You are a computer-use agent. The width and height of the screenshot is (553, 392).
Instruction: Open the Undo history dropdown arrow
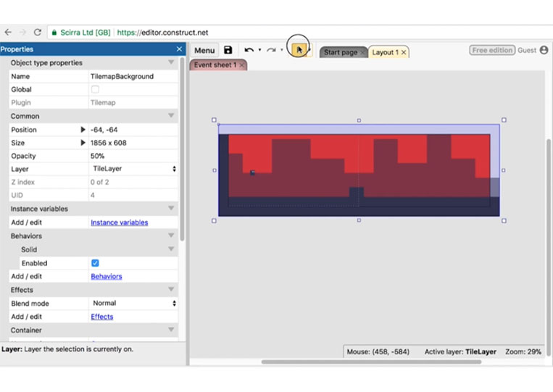pyautogui.click(x=260, y=50)
